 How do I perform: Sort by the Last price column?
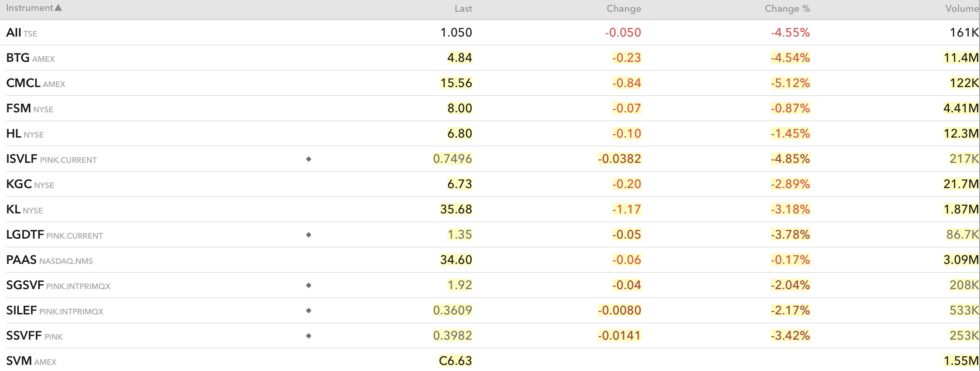[463, 9]
